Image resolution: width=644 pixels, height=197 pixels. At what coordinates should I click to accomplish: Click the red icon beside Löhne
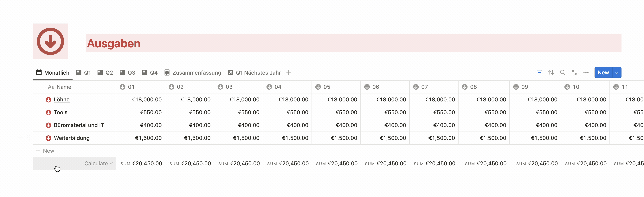tap(48, 100)
